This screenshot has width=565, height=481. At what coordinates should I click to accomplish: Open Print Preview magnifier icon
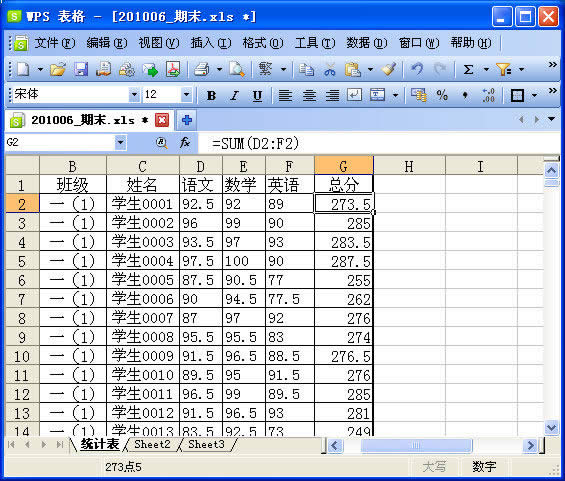click(237, 69)
